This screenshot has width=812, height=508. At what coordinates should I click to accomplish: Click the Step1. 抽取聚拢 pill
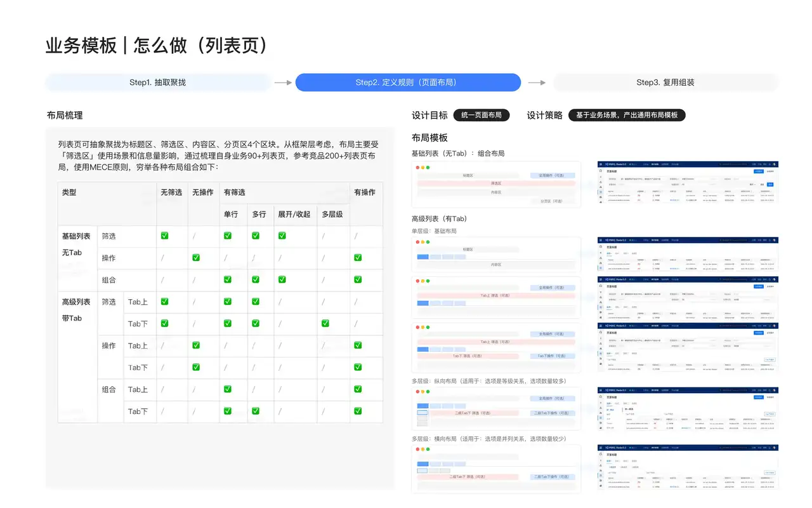click(x=157, y=83)
